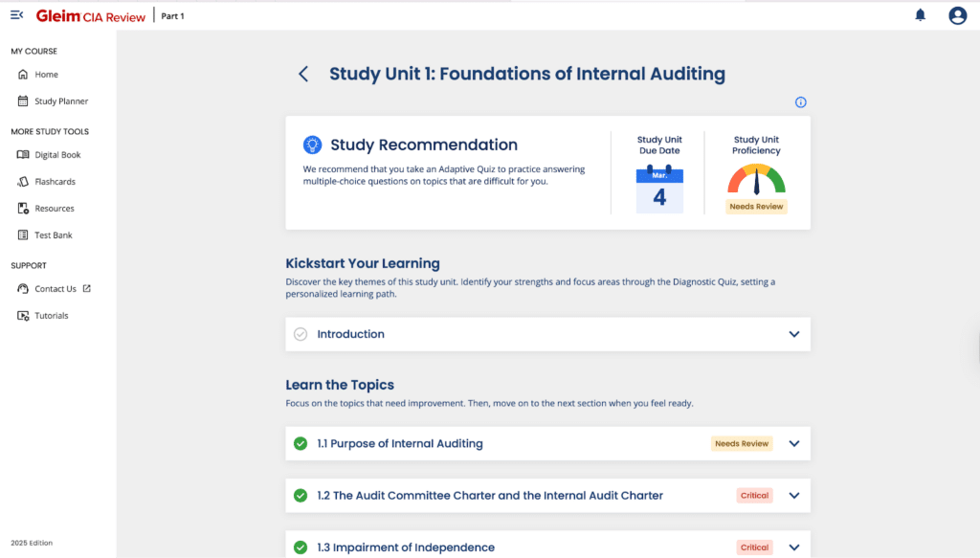Click the Gleim CIA Review logo
Viewport: 980px width, 558px height.
point(91,16)
